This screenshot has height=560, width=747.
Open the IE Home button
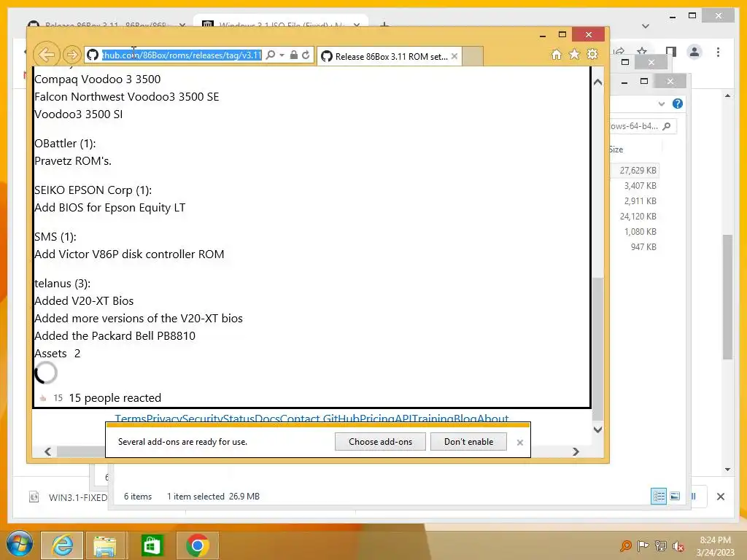557,55
